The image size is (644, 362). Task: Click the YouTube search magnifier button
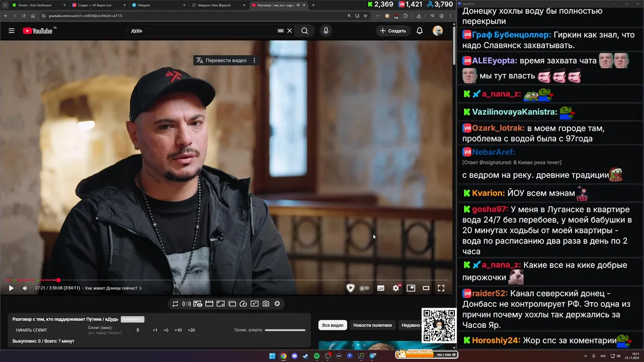(304, 31)
